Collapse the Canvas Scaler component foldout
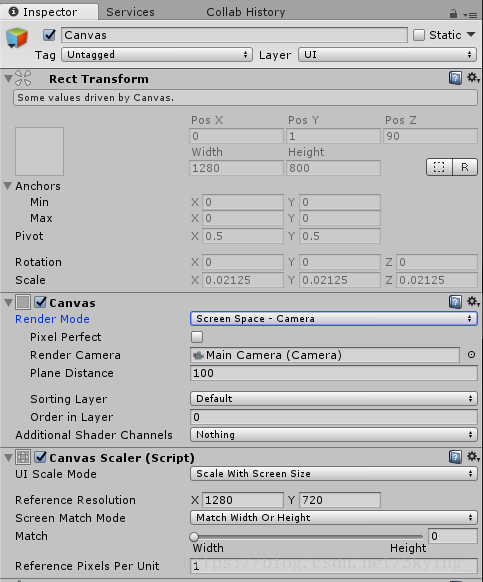483x582 pixels. click(8, 458)
